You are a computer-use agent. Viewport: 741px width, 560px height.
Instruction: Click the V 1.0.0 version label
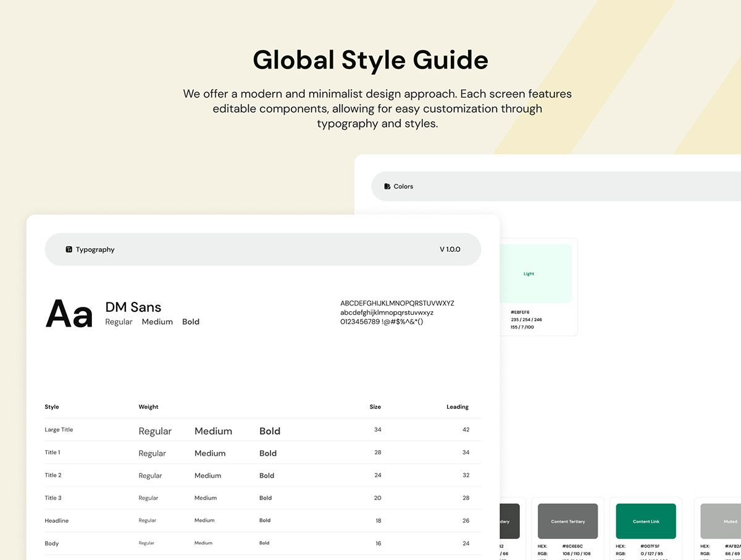(x=450, y=249)
